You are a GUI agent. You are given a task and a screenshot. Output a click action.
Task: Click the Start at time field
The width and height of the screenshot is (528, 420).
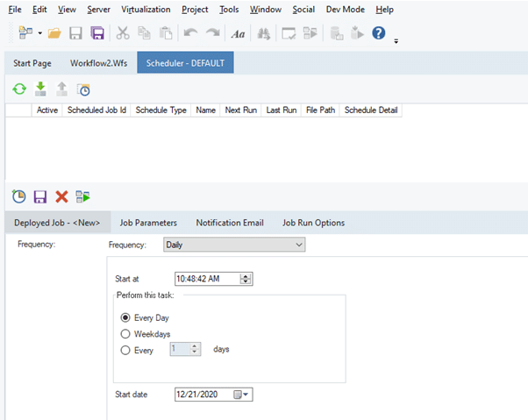click(x=206, y=279)
